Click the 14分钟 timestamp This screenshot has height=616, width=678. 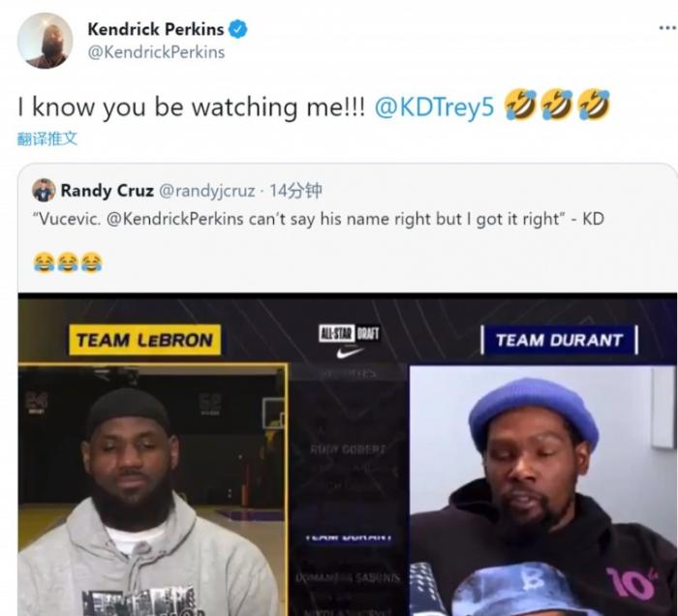tap(296, 190)
